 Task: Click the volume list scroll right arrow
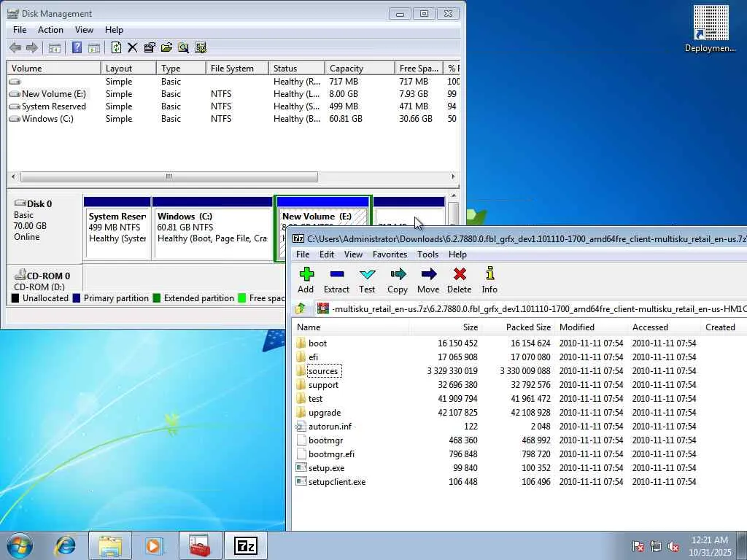[x=453, y=176]
